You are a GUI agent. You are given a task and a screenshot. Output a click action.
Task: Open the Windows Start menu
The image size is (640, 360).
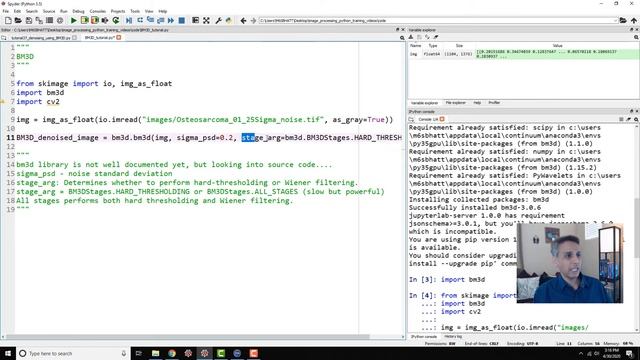point(8,353)
